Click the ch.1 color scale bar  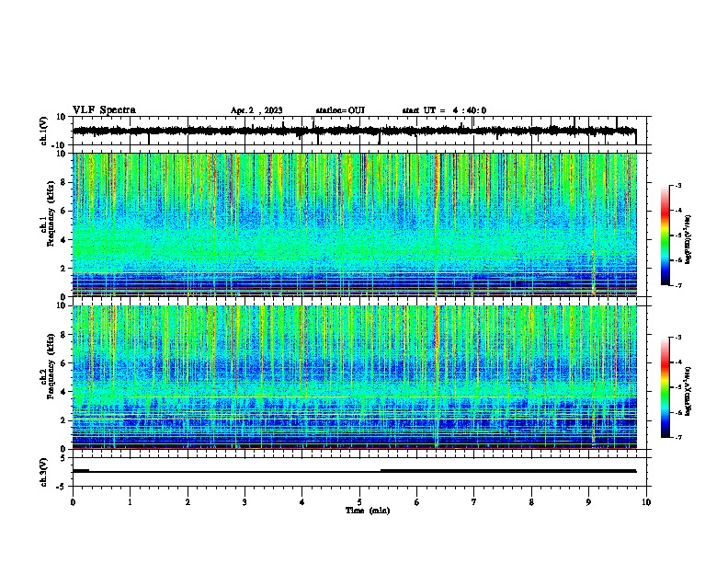665,236
